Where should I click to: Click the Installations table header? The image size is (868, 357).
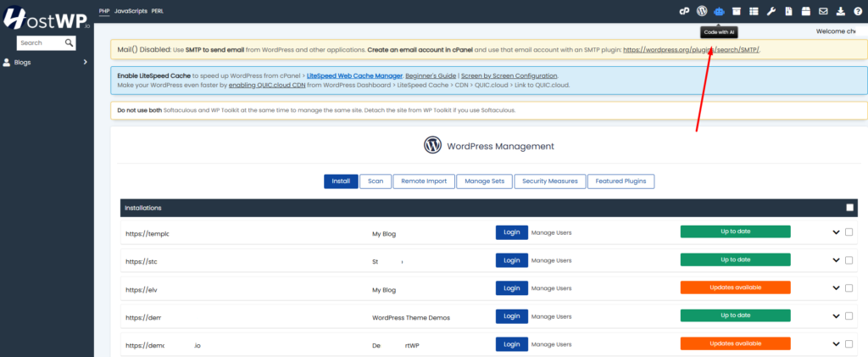tap(489, 208)
